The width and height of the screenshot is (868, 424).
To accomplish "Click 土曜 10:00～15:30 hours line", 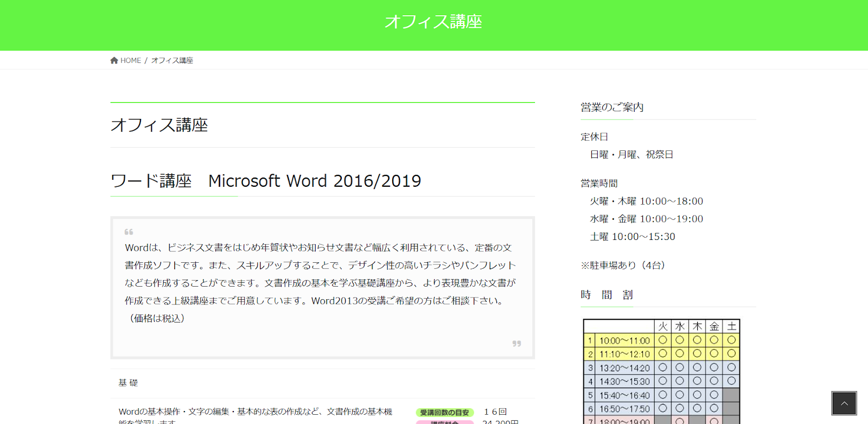I will tap(633, 237).
